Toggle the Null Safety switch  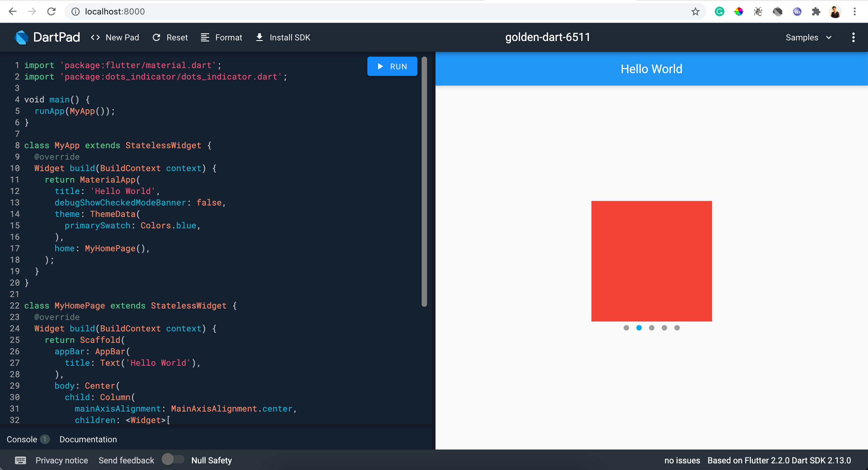[x=173, y=459]
